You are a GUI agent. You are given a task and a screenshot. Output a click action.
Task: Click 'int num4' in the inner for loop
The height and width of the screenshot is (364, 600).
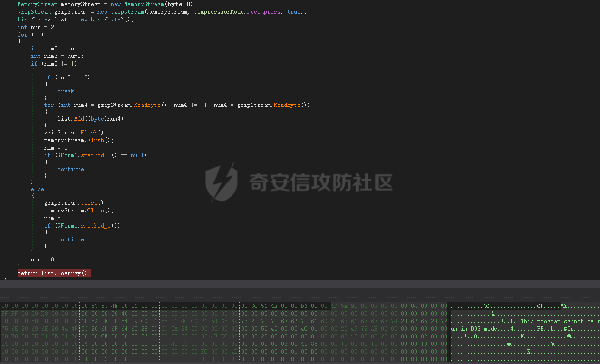72,105
